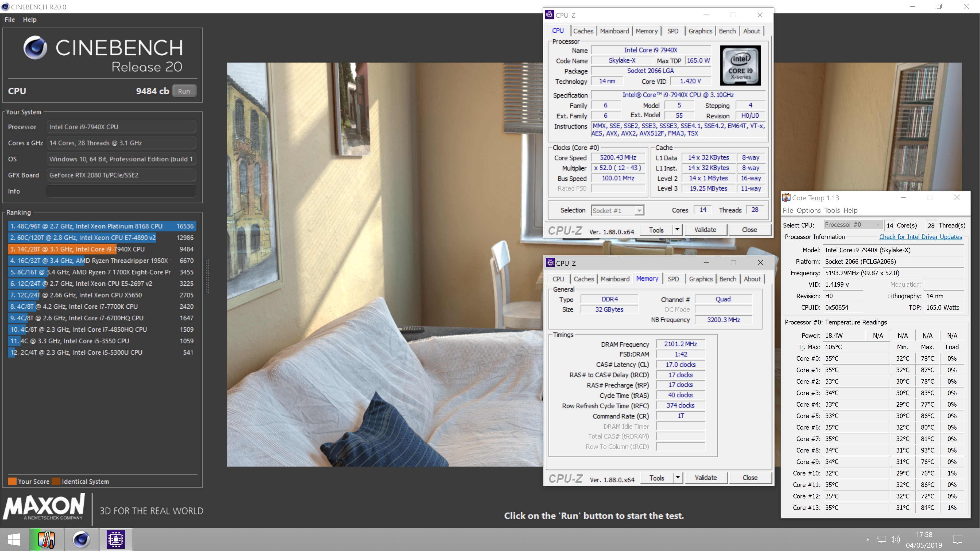Image resolution: width=980 pixels, height=551 pixels.
Task: Select ranking entry Intel Core i7-7700K
Action: 102,306
